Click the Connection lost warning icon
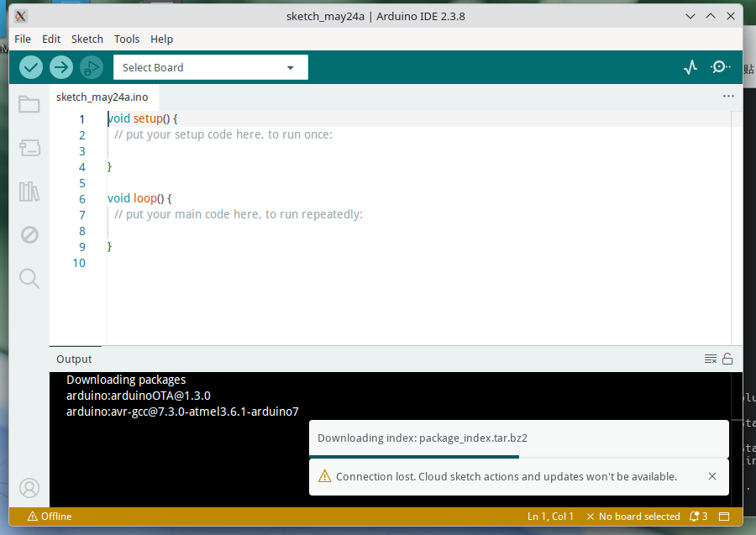This screenshot has height=535, width=756. pyautogui.click(x=324, y=476)
